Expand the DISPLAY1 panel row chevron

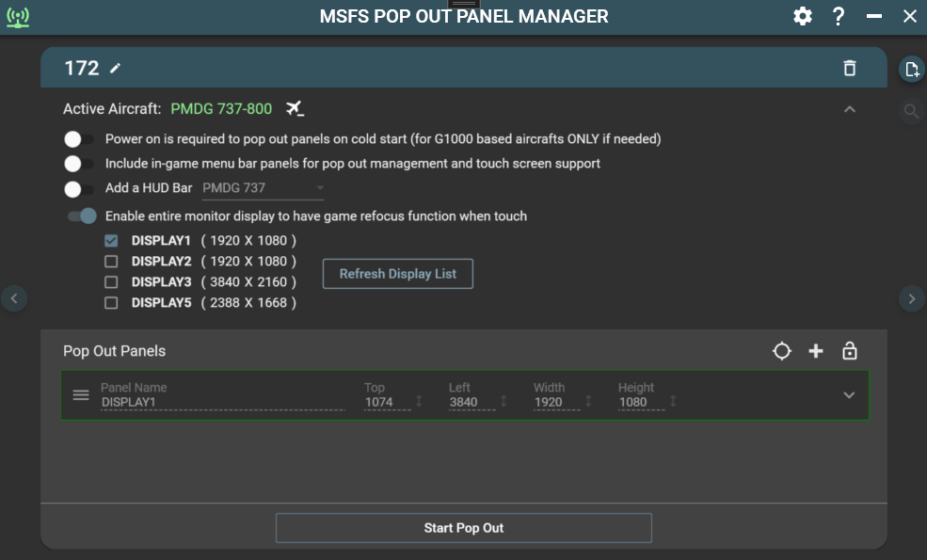[850, 394]
